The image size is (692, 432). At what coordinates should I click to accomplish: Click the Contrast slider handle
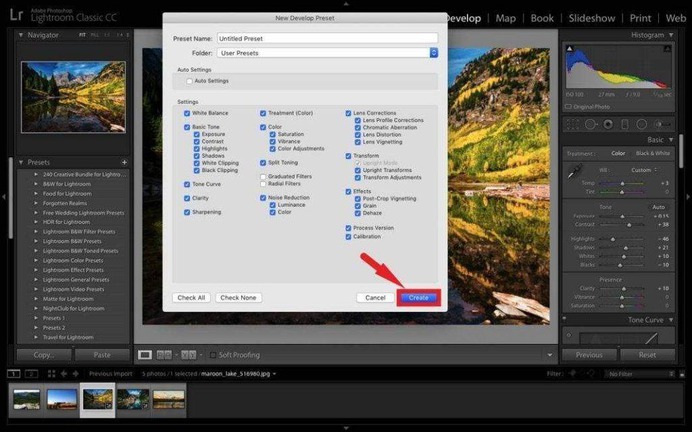[629, 225]
